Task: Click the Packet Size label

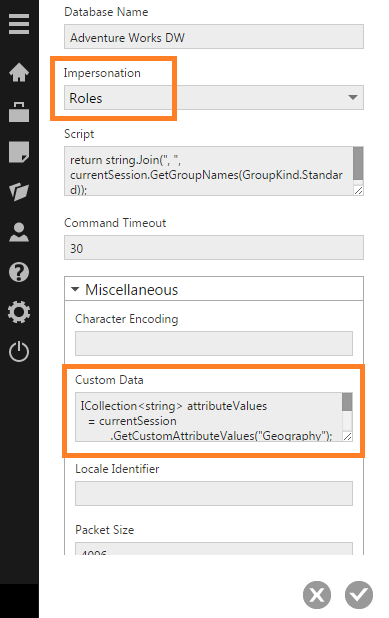Action: click(x=104, y=529)
